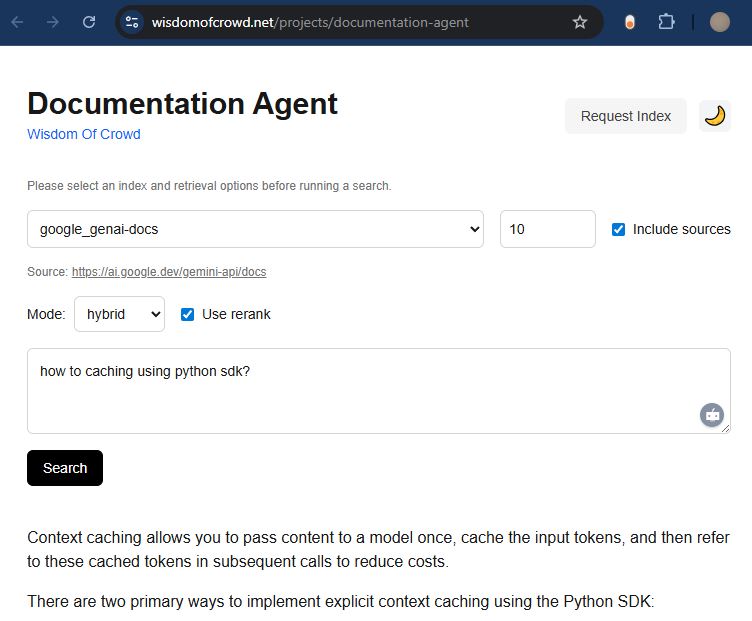Click the results count field showing 10
Viewport: 752px width, 621px height.
(x=547, y=229)
